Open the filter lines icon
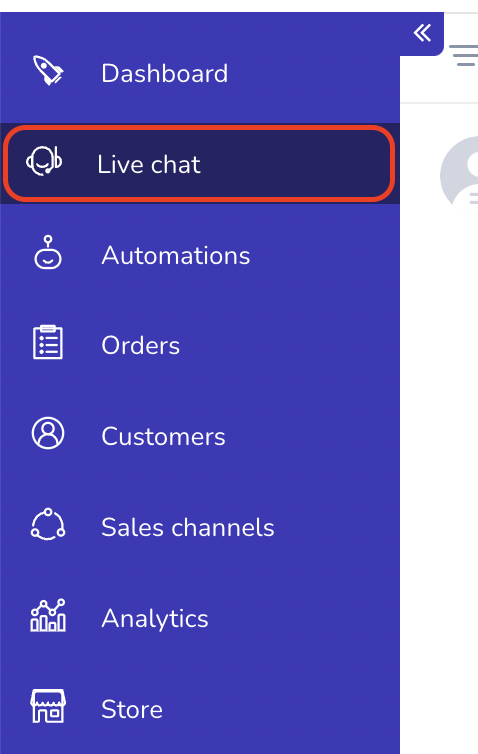The image size is (478, 754). [464, 55]
